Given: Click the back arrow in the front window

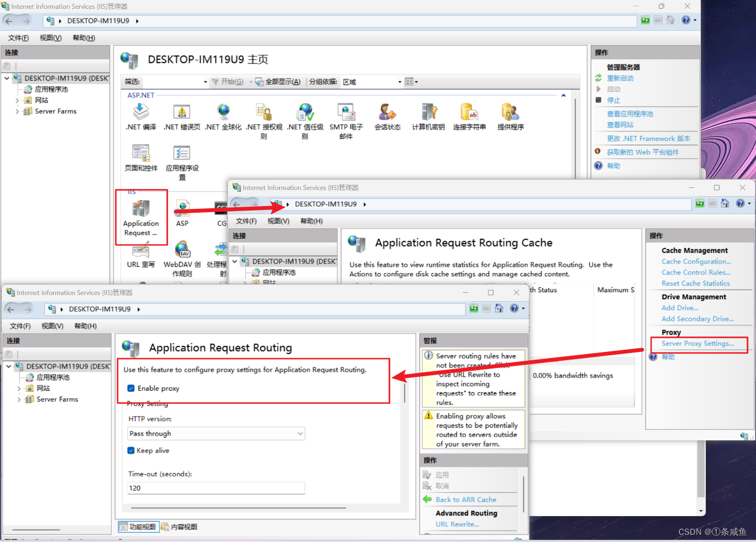Looking at the screenshot, I should point(11,309).
